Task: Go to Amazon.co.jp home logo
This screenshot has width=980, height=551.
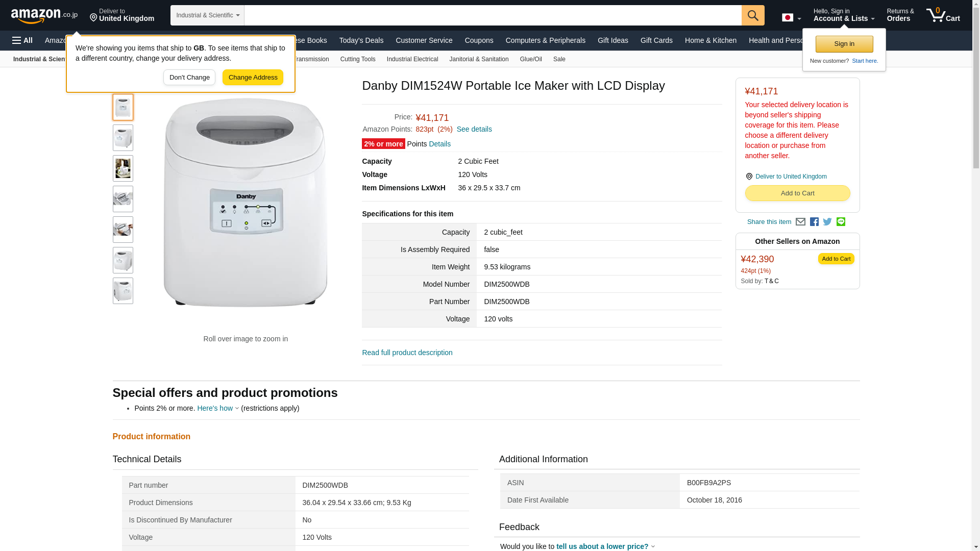Action: pyautogui.click(x=44, y=15)
